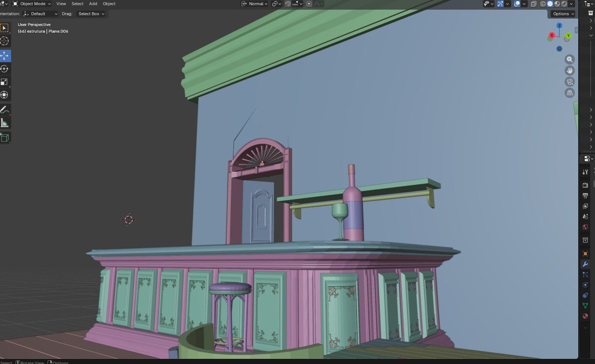595x364 pixels.
Task: Open the Scene properties tab
Action: 586,217
